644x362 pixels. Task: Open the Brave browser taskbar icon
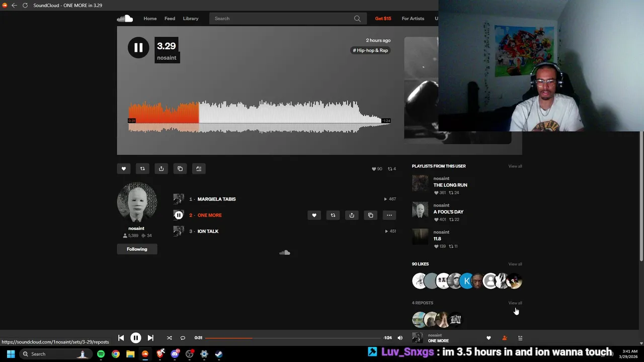point(160,354)
